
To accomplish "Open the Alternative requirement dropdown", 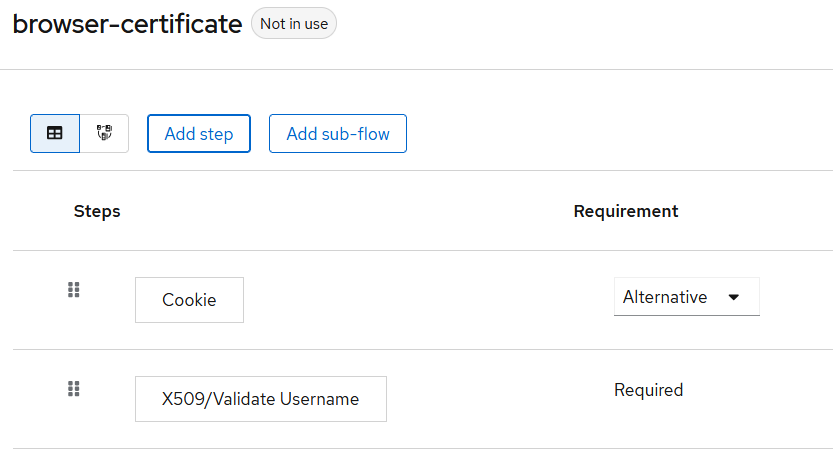I will (686, 297).
